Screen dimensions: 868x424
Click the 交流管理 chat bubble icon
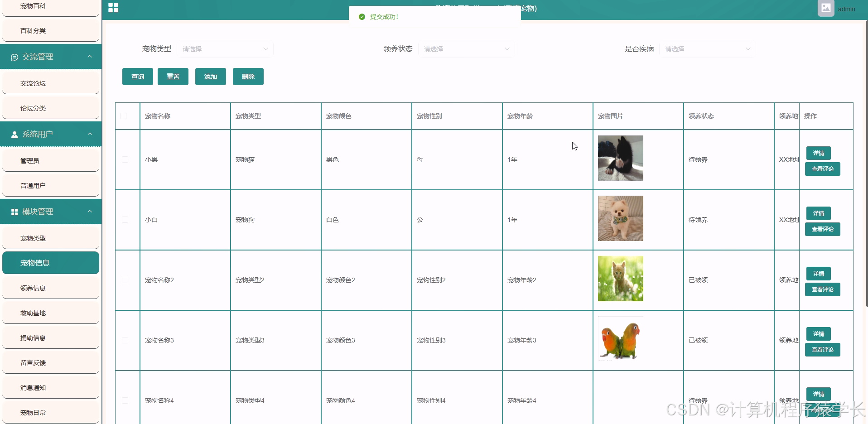point(14,57)
